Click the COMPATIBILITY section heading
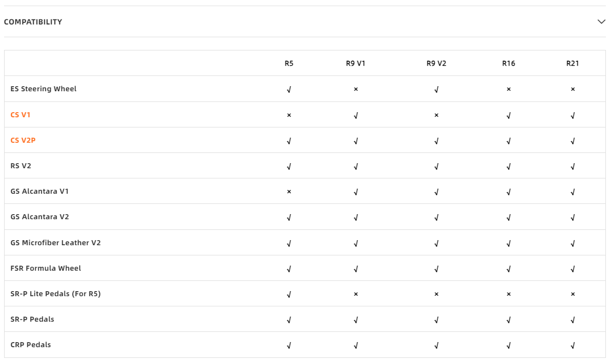Image resolution: width=611 pixels, height=364 pixels. pyautogui.click(x=33, y=22)
